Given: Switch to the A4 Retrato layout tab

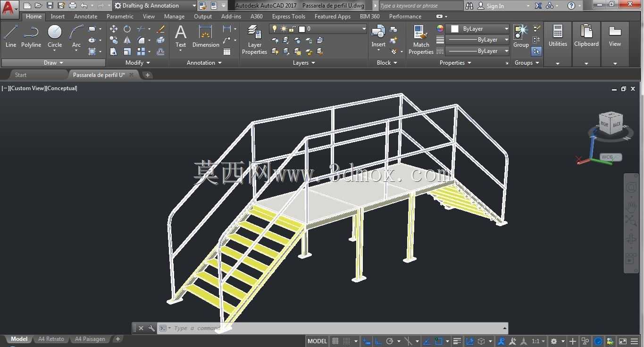Looking at the screenshot, I should [51, 339].
